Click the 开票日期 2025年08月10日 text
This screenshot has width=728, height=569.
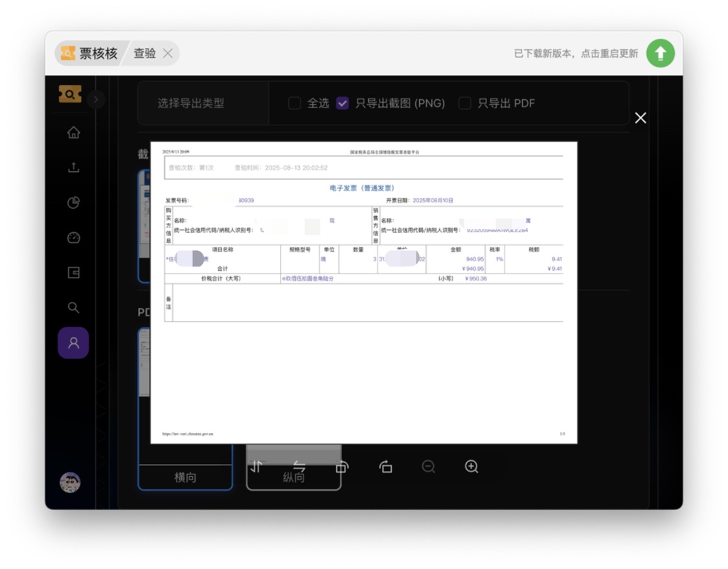(x=420, y=201)
